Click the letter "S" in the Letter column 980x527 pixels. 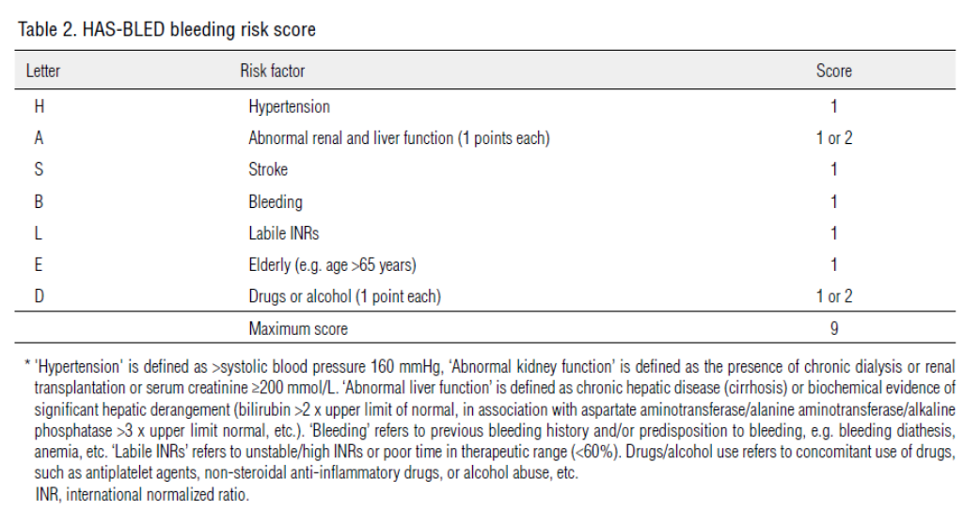39,170
